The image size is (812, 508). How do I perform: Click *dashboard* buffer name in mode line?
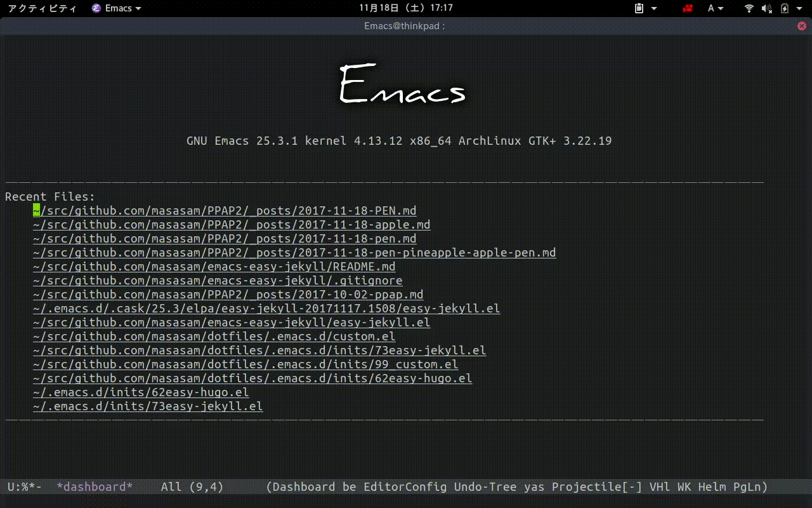pos(95,487)
